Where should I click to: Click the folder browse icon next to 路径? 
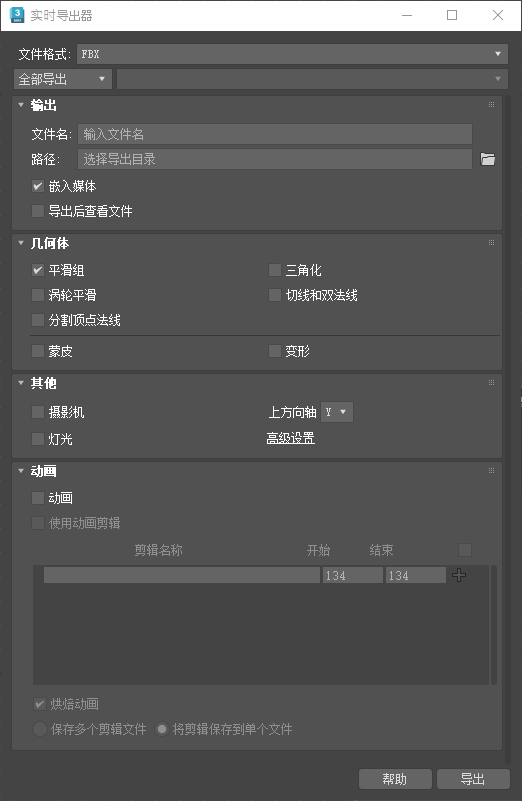click(x=488, y=159)
